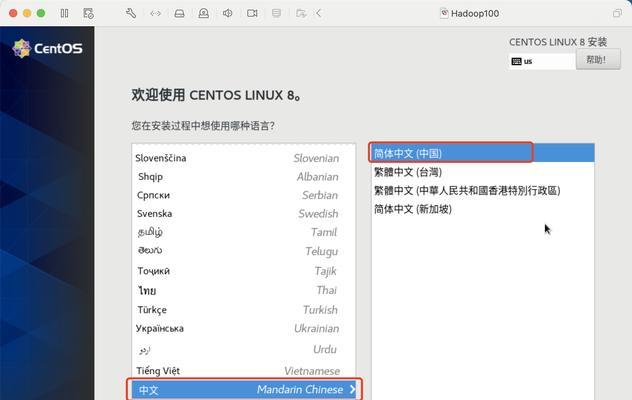The width and height of the screenshot is (632, 400).
Task: Select Slovenščina Slovenian language
Action: click(243, 158)
